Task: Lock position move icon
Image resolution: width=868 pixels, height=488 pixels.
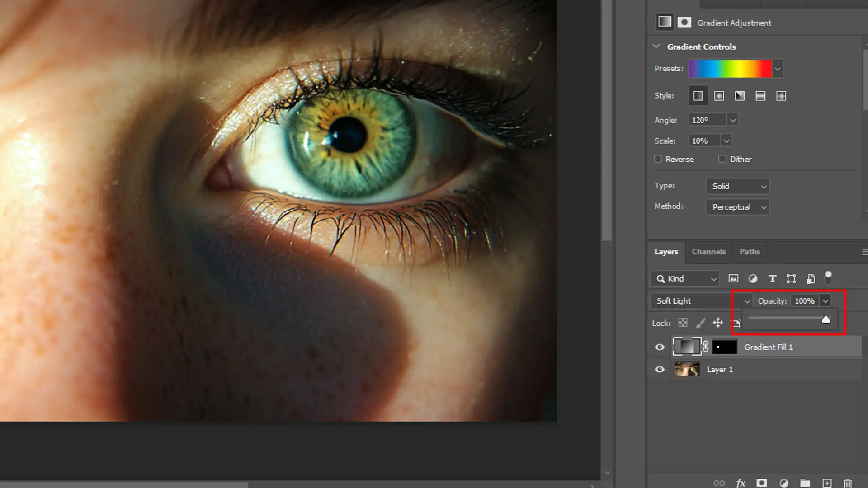Action: (x=717, y=323)
